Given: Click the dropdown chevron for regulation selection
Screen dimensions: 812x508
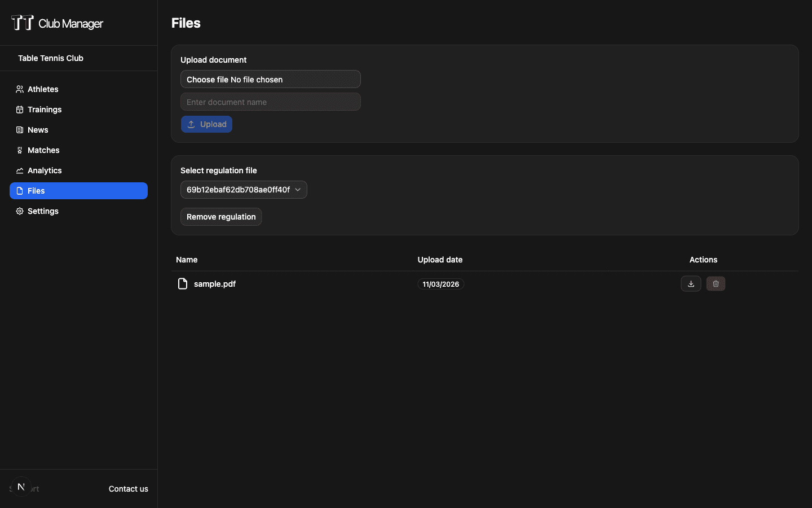Looking at the screenshot, I should pyautogui.click(x=298, y=190).
